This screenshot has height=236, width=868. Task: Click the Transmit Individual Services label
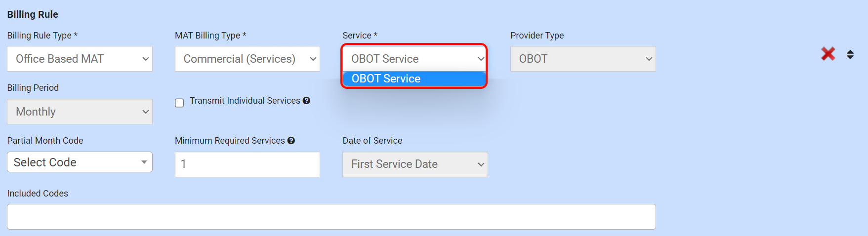pyautogui.click(x=245, y=101)
